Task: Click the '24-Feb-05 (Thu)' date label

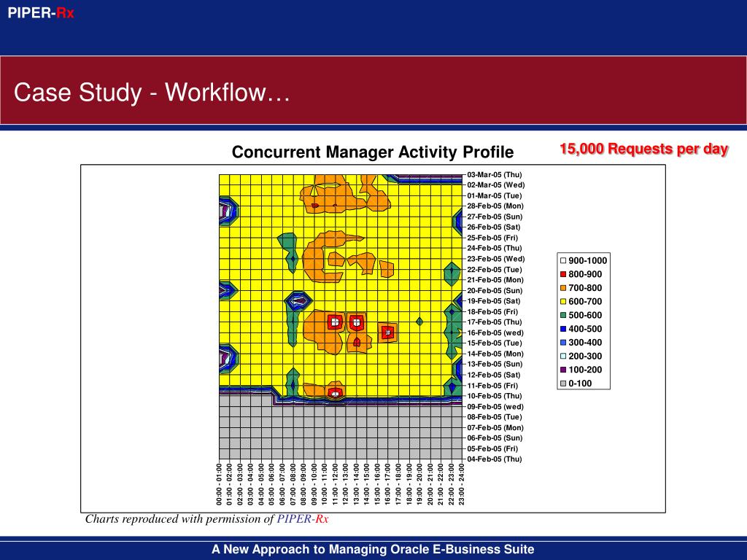Action: click(x=495, y=248)
